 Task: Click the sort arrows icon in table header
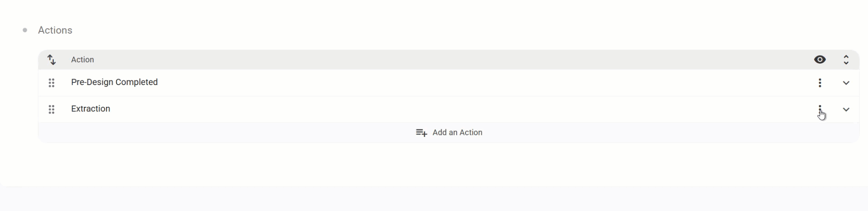51,60
